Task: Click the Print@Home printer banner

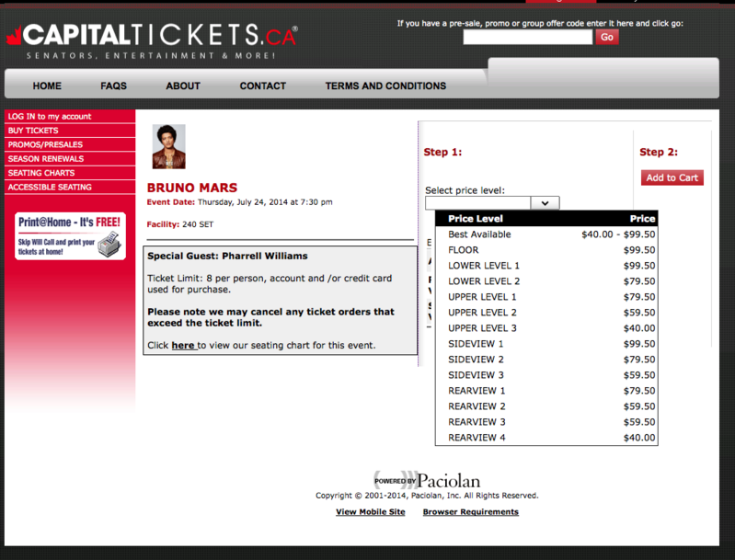Action: pos(70,235)
